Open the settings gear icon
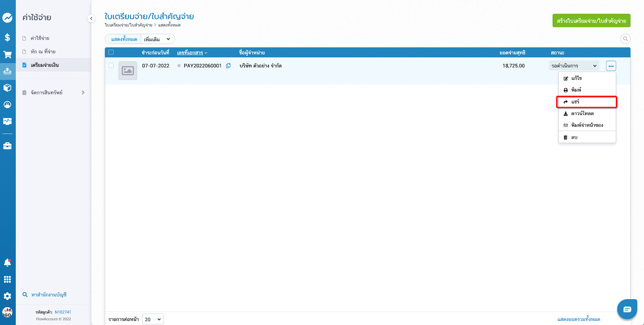Viewport: 644px width, 325px height. 7,296
